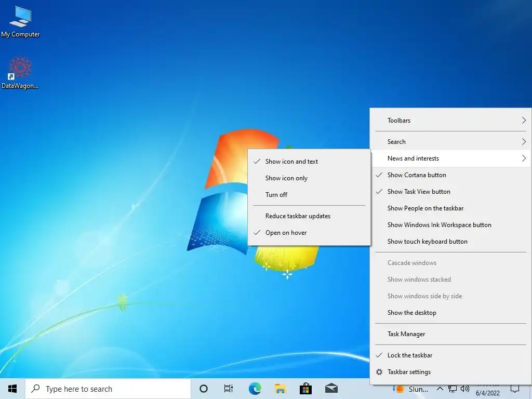Image resolution: width=532 pixels, height=399 pixels.
Task: Select Show icon only option
Action: tap(309, 178)
